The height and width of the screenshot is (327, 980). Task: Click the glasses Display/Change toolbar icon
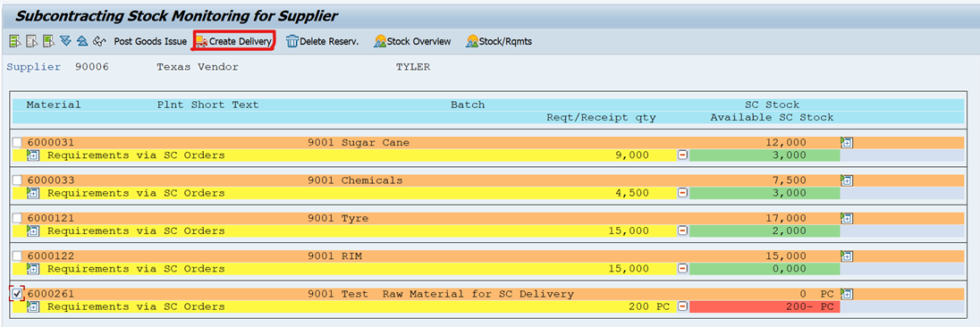pyautogui.click(x=99, y=42)
